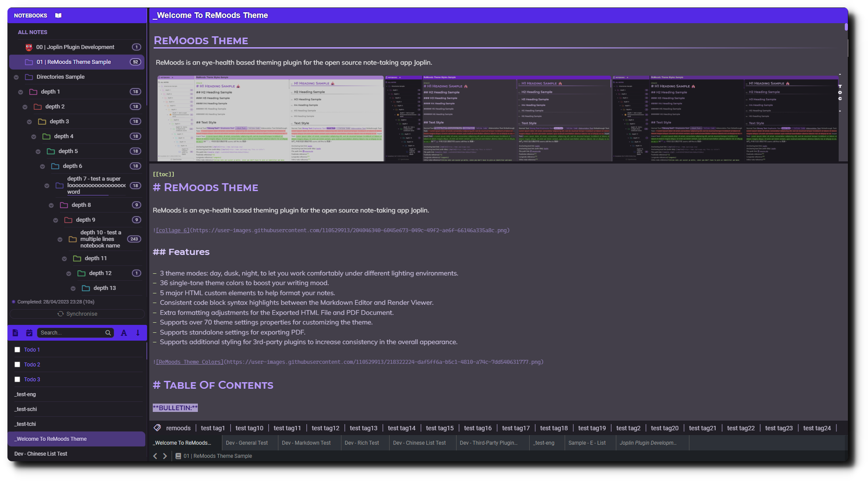Check the Todo 3 checkbox
The width and height of the screenshot is (868, 481).
click(18, 379)
